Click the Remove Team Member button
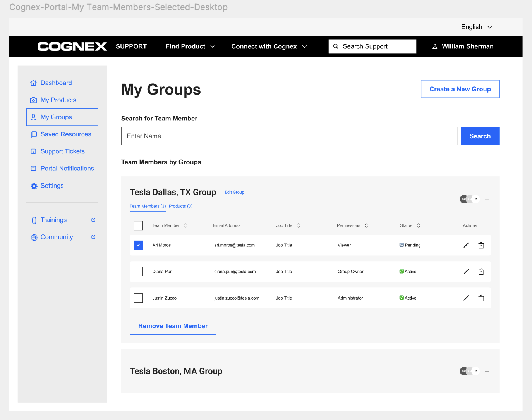532x420 pixels. pyautogui.click(x=173, y=326)
